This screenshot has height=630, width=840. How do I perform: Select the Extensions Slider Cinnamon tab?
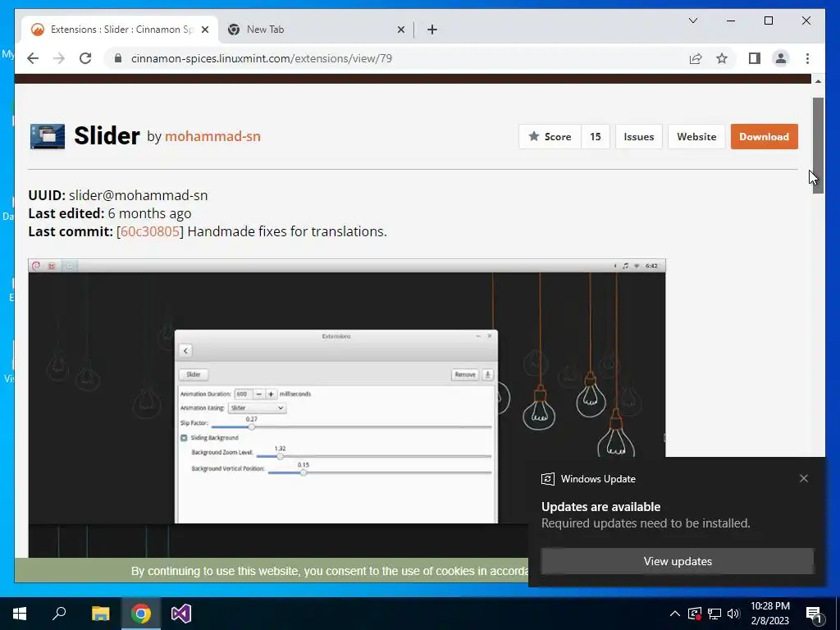(x=120, y=30)
